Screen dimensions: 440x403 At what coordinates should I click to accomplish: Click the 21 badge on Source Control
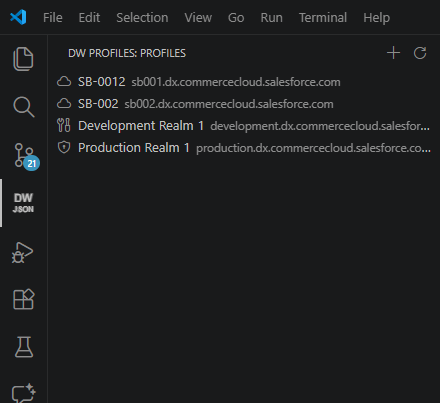[32, 163]
